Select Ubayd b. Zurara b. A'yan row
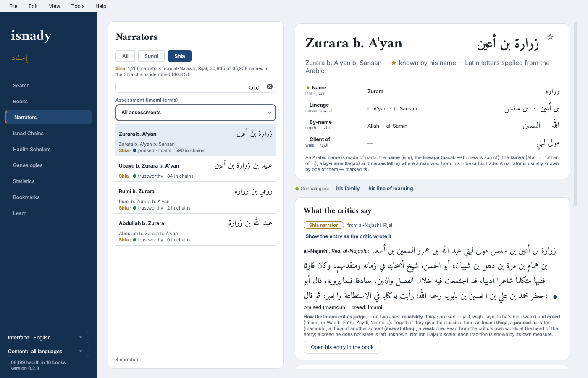 coord(196,169)
